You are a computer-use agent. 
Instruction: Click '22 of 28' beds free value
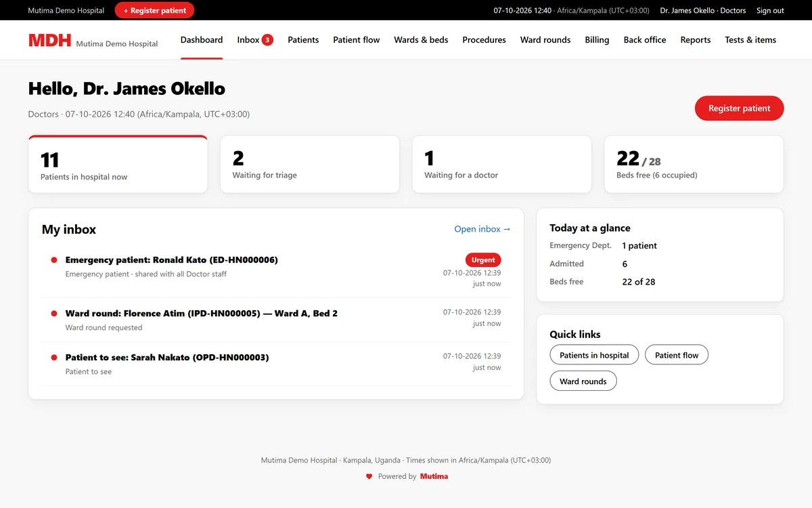click(x=639, y=282)
